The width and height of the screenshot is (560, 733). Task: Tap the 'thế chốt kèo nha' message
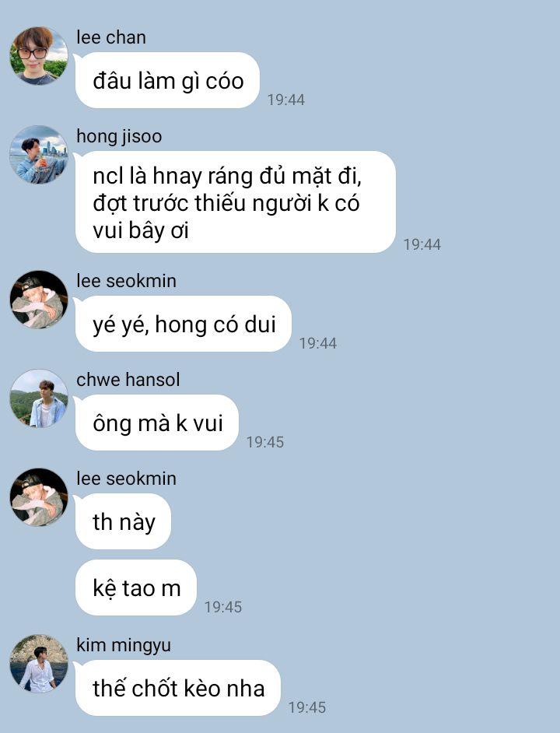click(178, 688)
